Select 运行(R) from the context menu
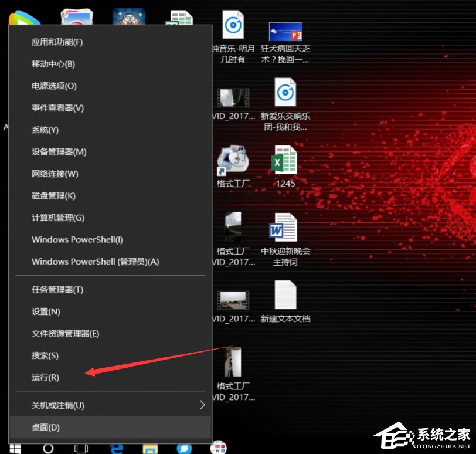The height and width of the screenshot is (454, 476). [x=45, y=378]
